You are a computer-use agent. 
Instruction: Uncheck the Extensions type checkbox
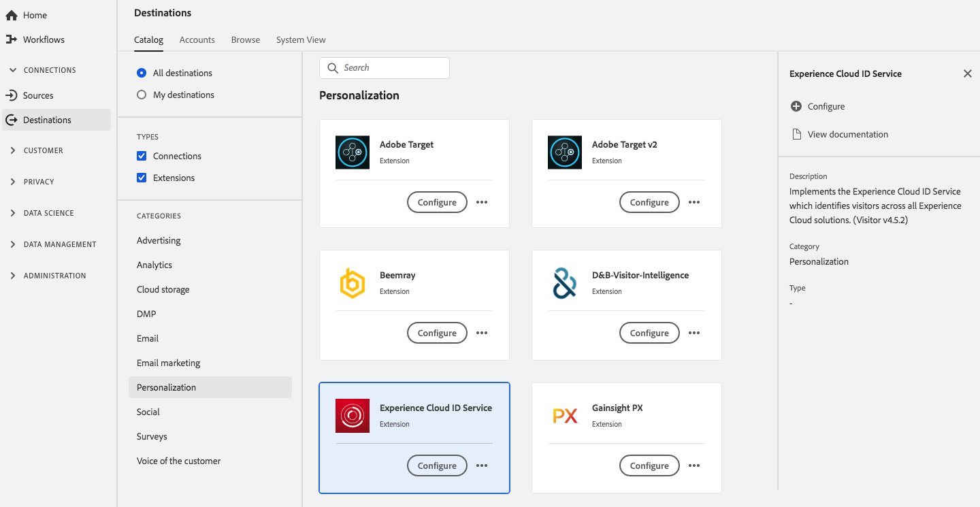tap(142, 178)
